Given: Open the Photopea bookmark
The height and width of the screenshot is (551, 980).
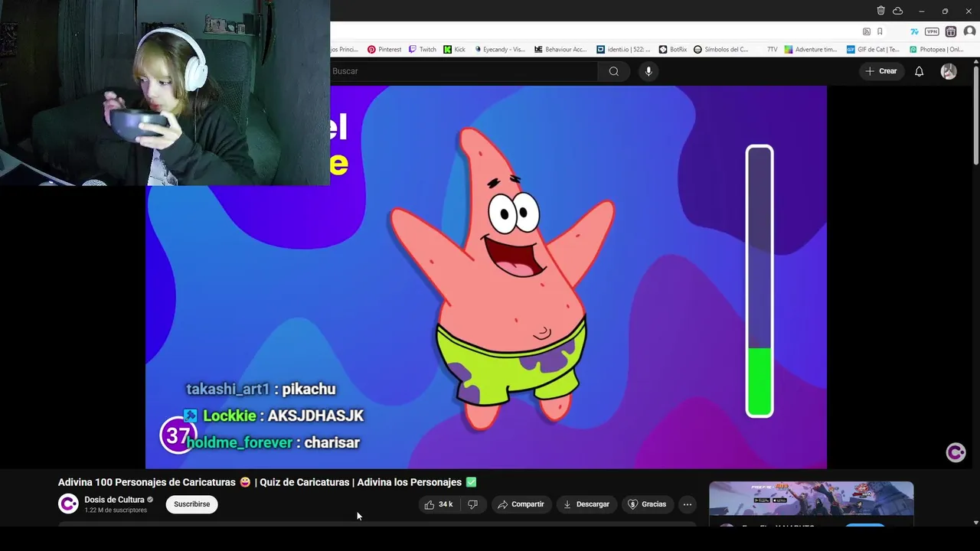Looking at the screenshot, I should [936, 50].
